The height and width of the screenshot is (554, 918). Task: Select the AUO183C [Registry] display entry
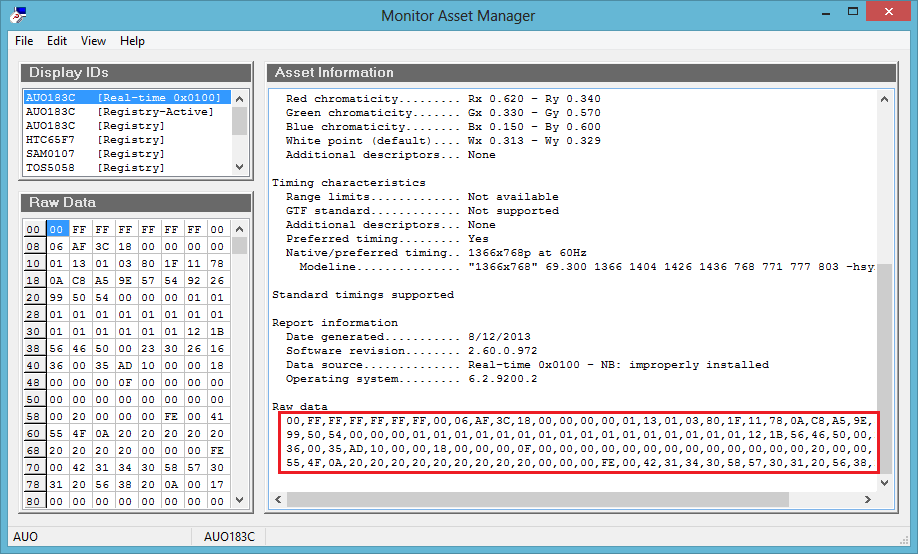tap(127, 126)
